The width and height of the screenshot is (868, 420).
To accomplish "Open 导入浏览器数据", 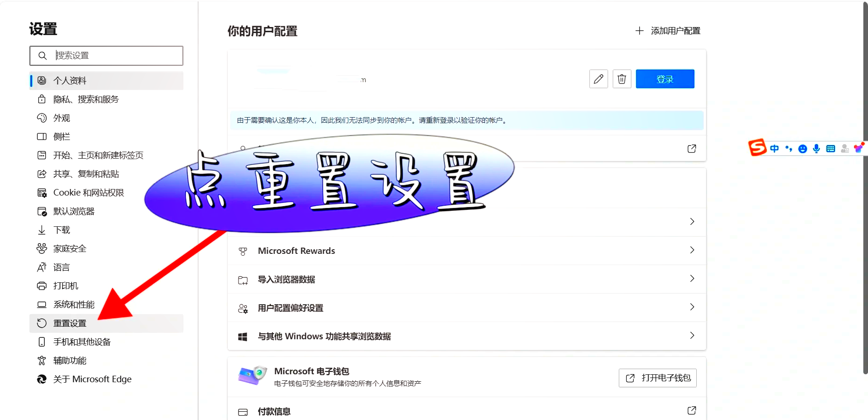I will pyautogui.click(x=467, y=279).
